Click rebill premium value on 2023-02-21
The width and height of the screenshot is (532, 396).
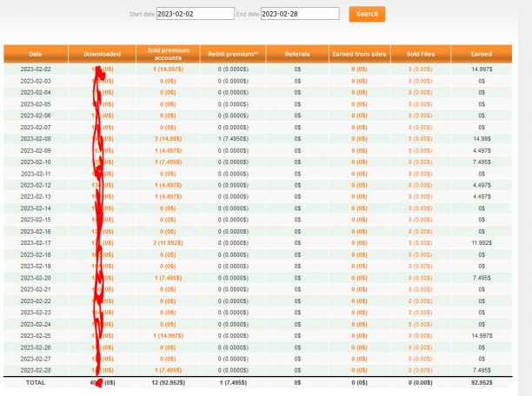[x=233, y=289]
